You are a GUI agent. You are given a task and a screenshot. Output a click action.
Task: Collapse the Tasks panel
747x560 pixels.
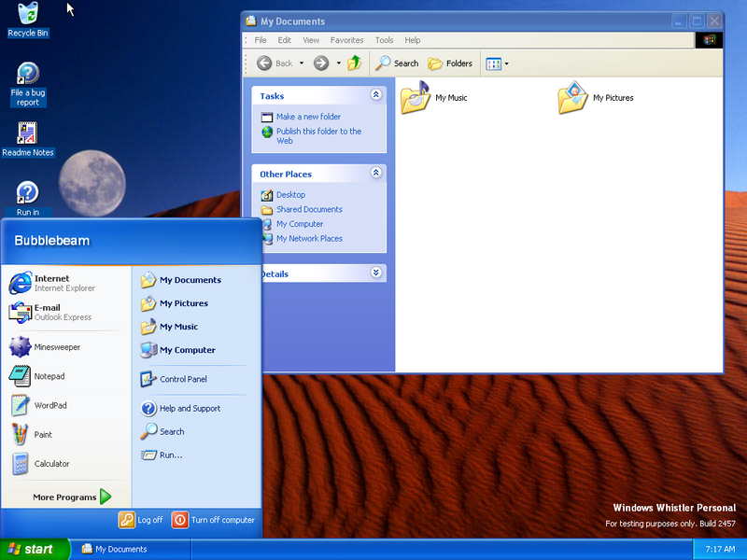point(376,95)
